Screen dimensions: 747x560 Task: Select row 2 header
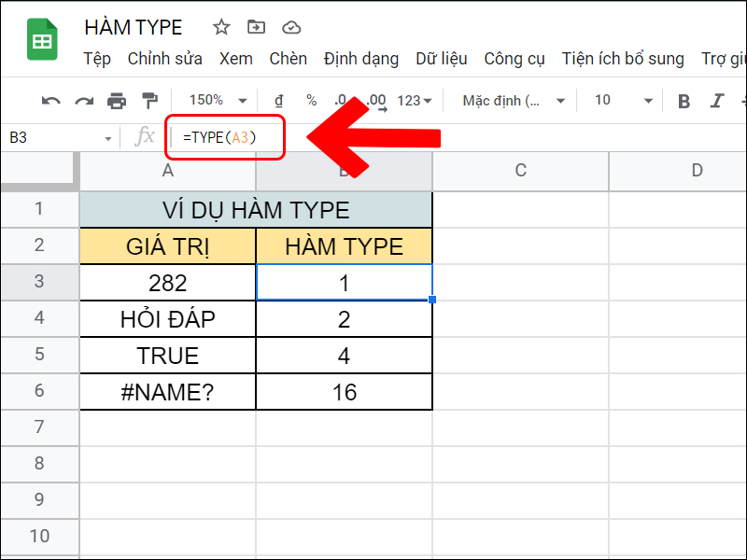[39, 245]
